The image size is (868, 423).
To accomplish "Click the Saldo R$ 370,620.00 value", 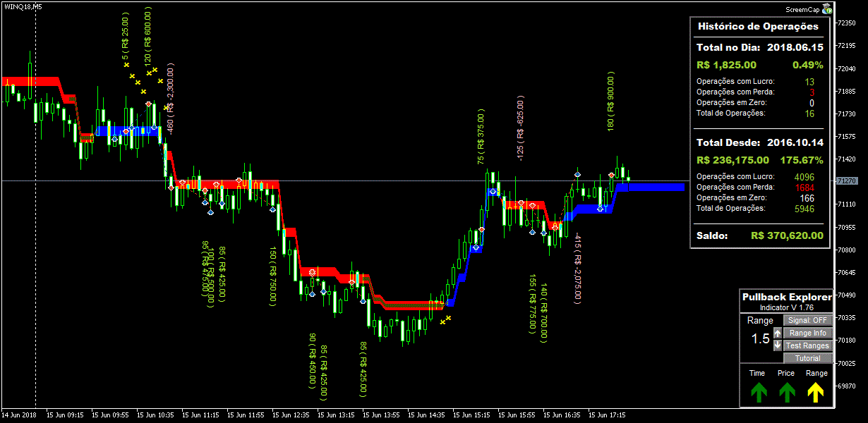I will (x=787, y=235).
